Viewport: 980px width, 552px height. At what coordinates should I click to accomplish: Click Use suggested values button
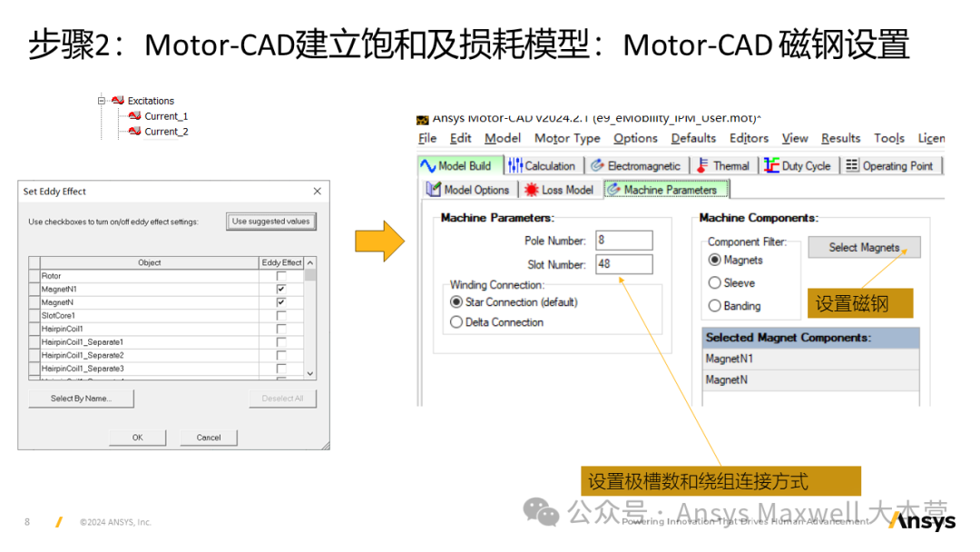coord(271,222)
